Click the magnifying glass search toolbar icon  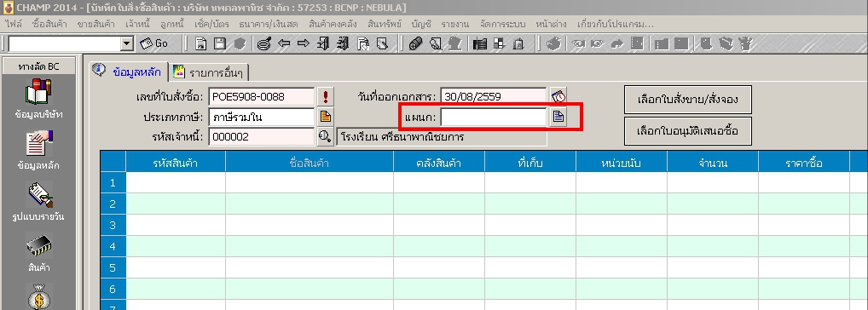pos(264,43)
